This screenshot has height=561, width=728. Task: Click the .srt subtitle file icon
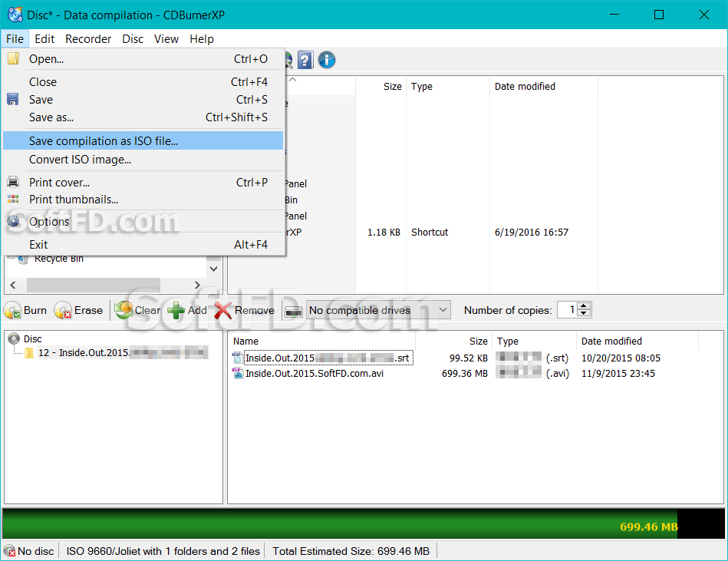pyautogui.click(x=238, y=358)
